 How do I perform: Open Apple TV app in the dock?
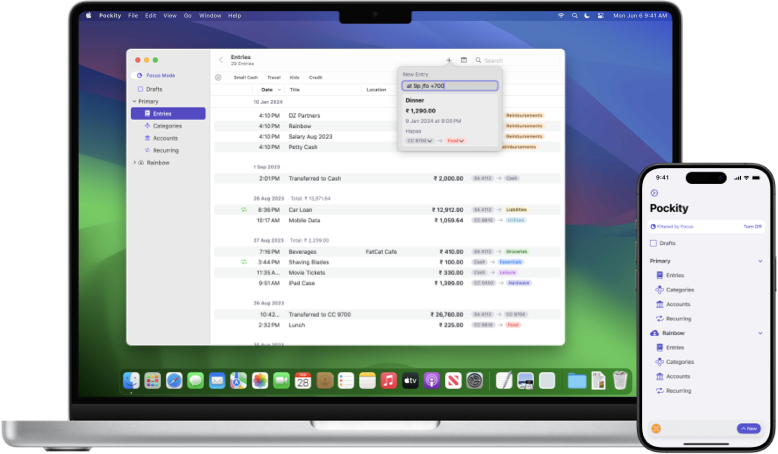pyautogui.click(x=410, y=381)
